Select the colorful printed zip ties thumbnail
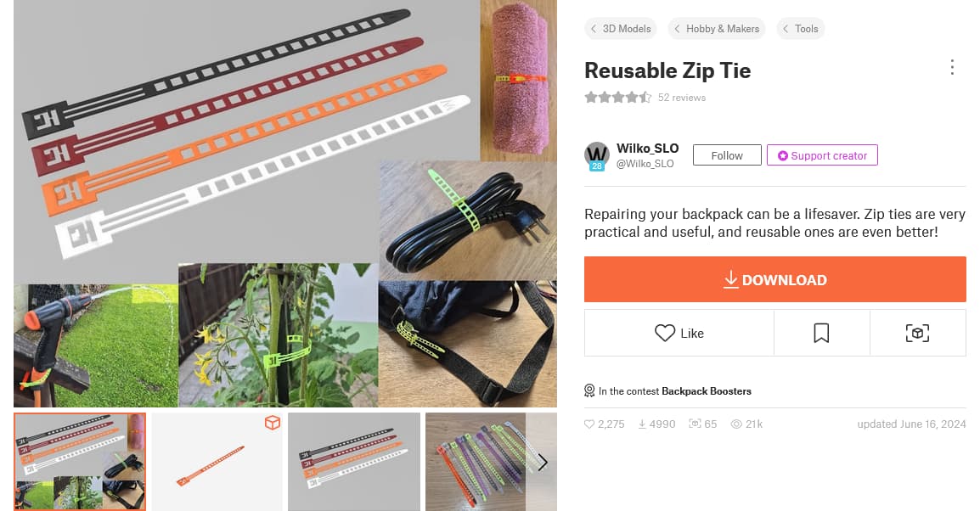Screen dimensions: 980x511 pyautogui.click(x=491, y=462)
